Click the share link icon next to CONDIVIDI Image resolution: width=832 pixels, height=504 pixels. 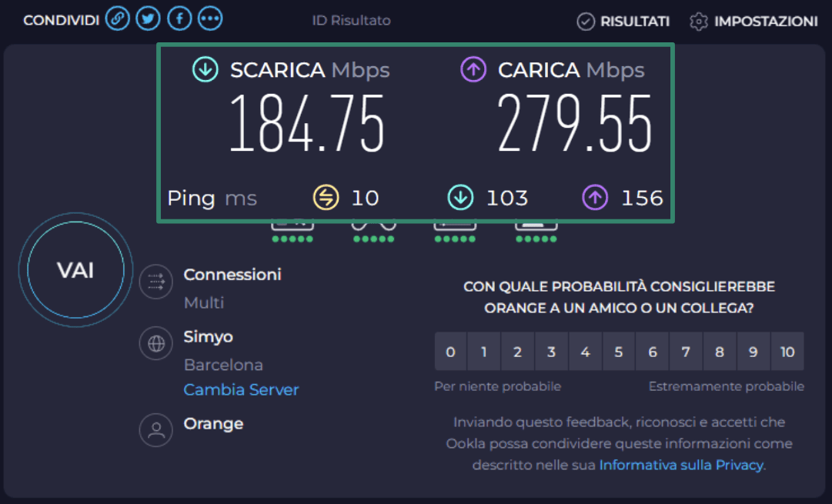[118, 18]
